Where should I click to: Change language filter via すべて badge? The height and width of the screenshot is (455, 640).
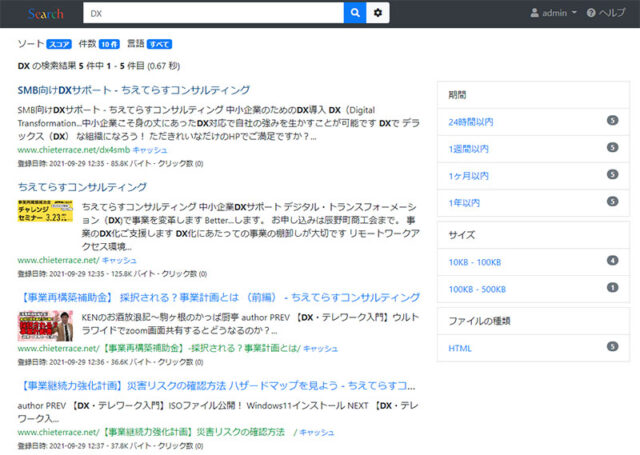point(159,45)
